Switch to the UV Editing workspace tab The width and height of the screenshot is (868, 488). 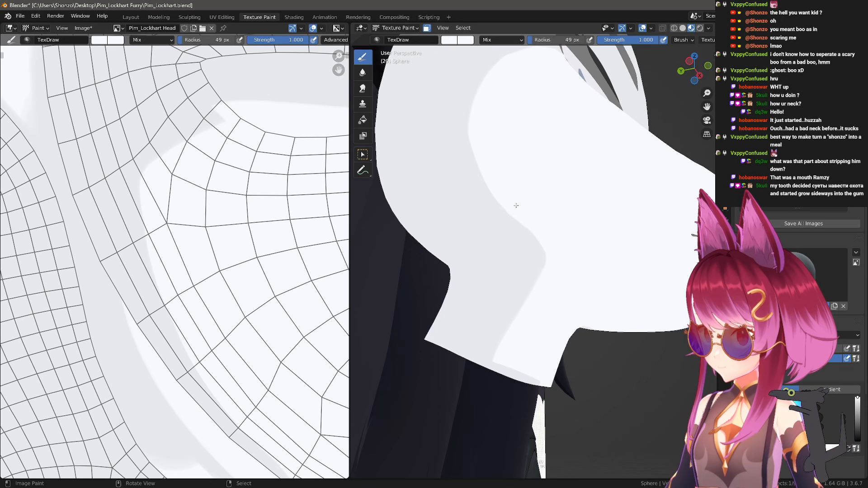pos(222,17)
